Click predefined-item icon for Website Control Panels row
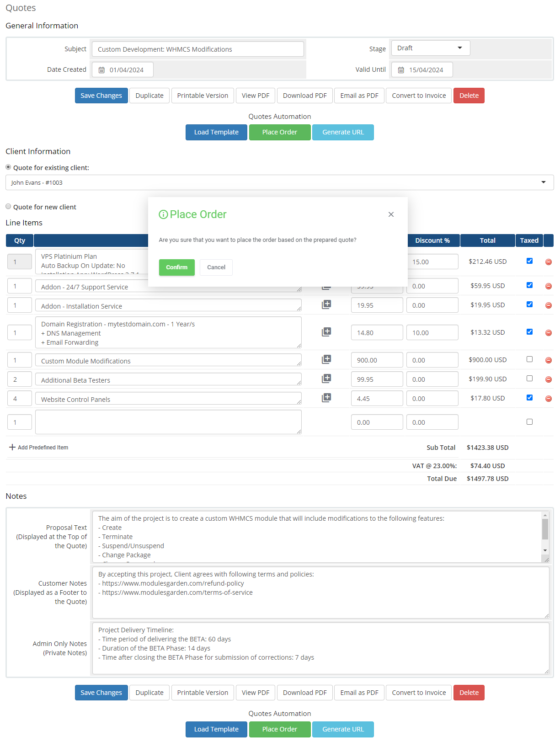This screenshot has height=742, width=560. (326, 398)
